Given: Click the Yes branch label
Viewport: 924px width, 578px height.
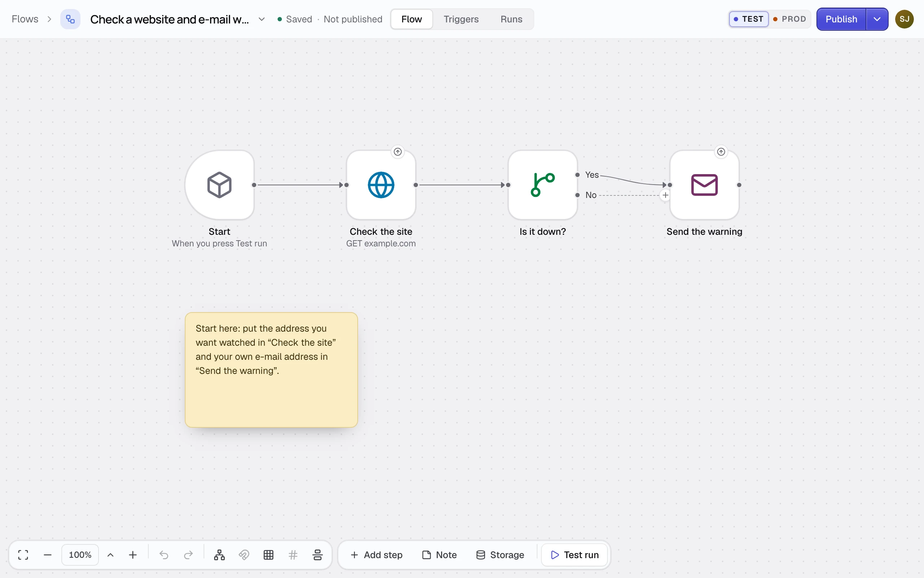Looking at the screenshot, I should [x=592, y=175].
